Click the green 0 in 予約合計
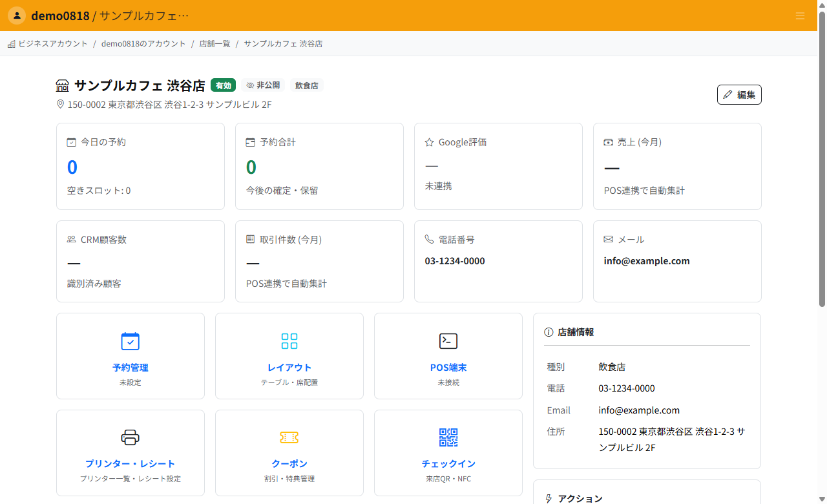 pyautogui.click(x=251, y=167)
